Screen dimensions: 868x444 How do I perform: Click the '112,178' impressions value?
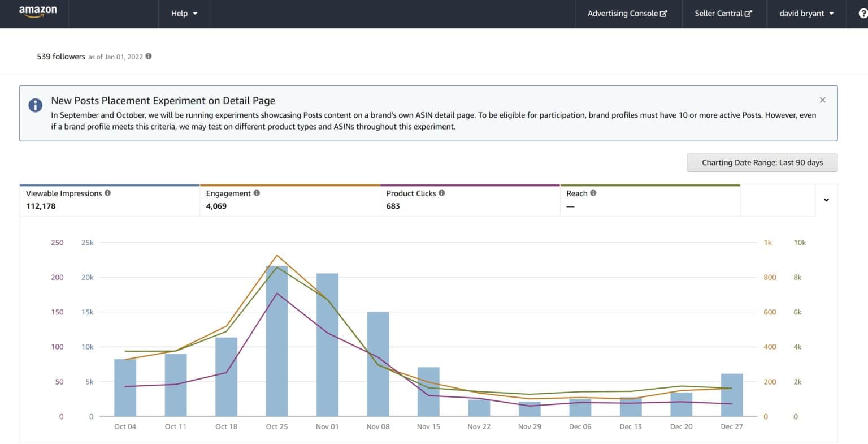41,206
